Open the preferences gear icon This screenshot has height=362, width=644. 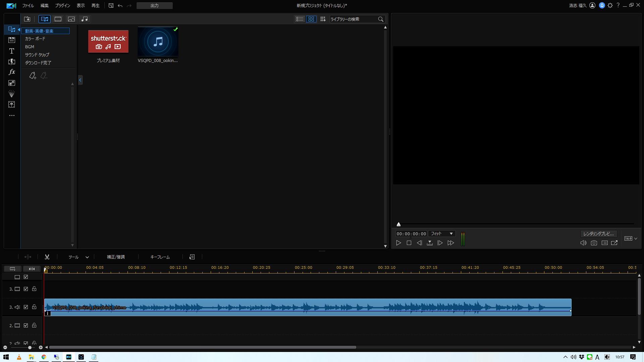click(610, 5)
